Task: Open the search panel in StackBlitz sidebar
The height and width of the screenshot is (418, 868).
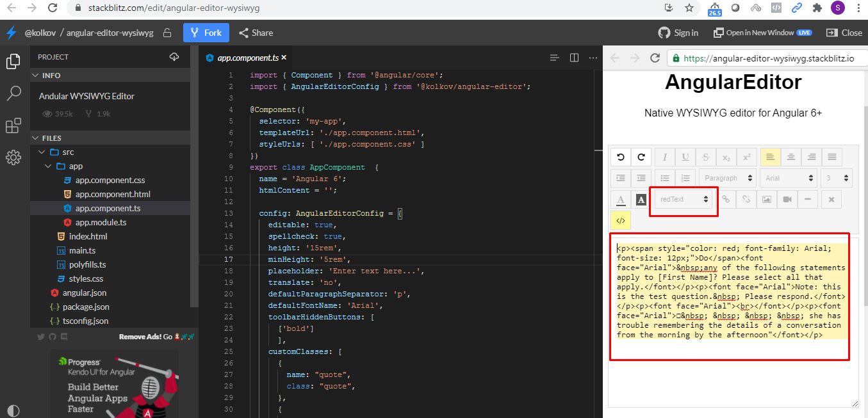Action: [13, 94]
